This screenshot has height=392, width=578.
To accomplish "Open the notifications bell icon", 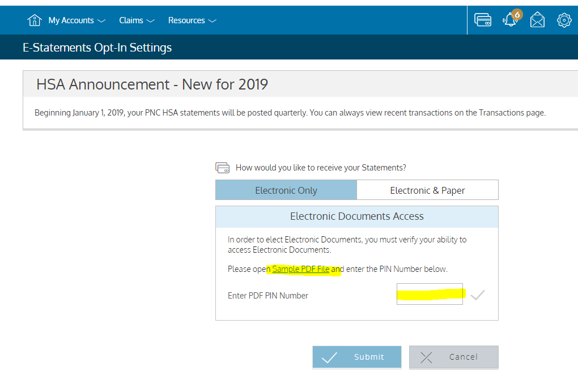I will coord(510,20).
